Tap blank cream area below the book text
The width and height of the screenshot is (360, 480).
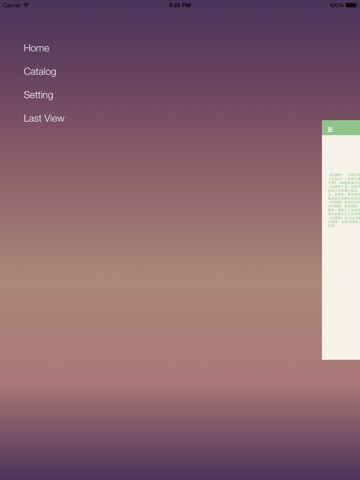click(x=341, y=293)
